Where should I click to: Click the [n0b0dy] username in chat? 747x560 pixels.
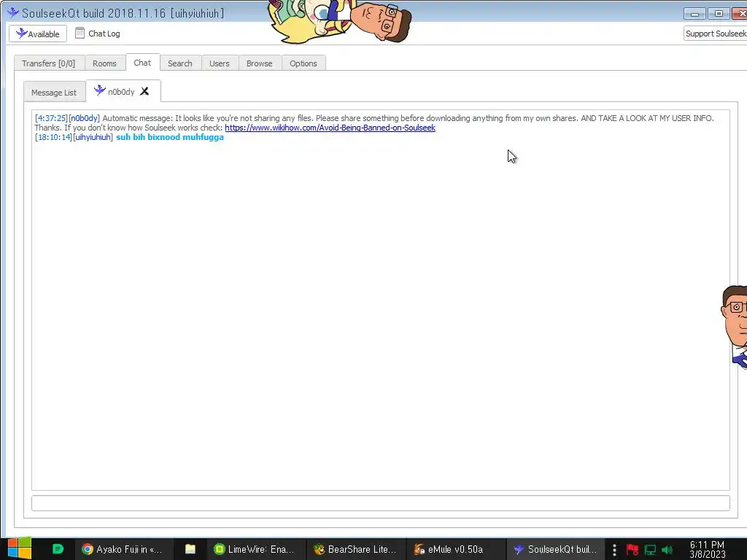pos(85,118)
